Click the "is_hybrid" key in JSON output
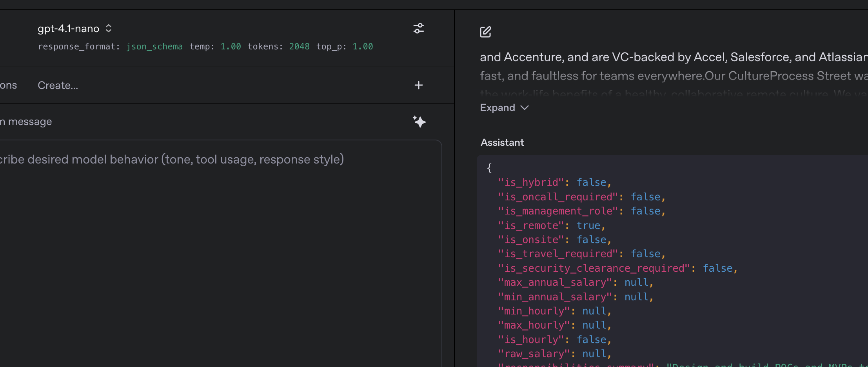Screen dimensions: 868x367 click(x=531, y=183)
